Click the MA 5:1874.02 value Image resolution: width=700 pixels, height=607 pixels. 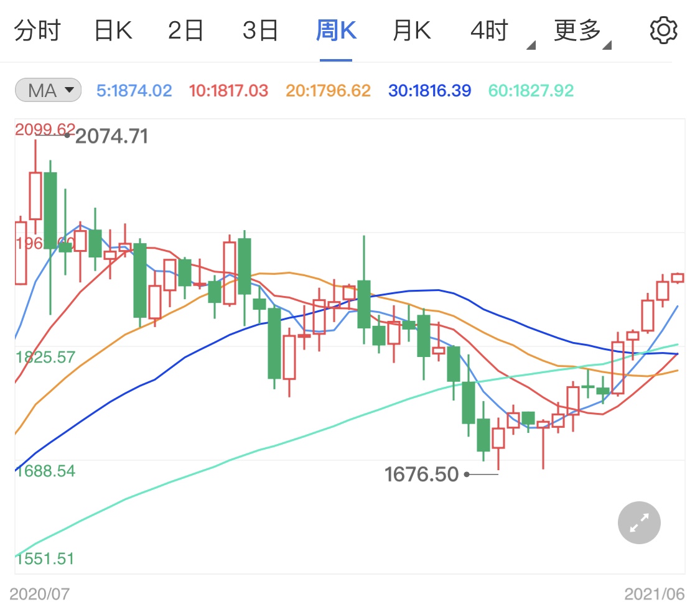pyautogui.click(x=134, y=91)
